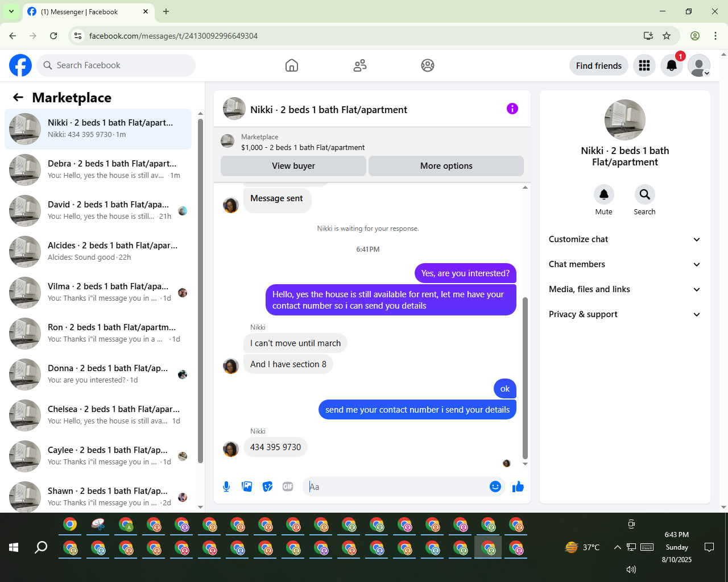Viewport: 728px width, 582px height.
Task: Open the Facebook menu grid icon
Action: pos(644,65)
